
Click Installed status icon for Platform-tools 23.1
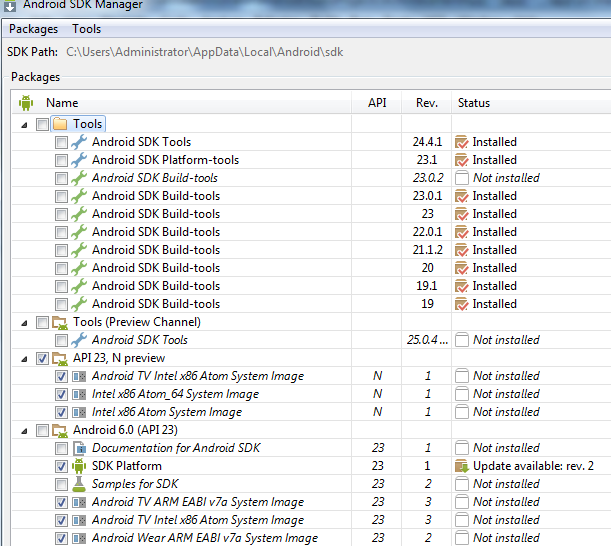461,160
